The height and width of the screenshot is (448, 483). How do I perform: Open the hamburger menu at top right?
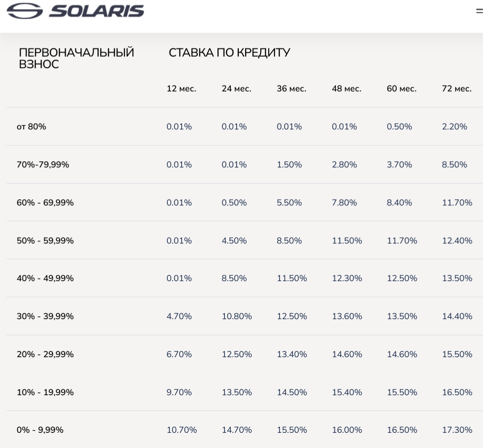(479, 12)
